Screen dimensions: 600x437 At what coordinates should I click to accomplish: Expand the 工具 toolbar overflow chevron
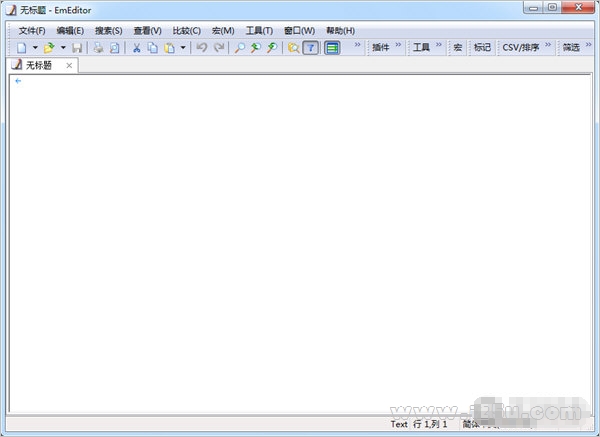pyautogui.click(x=439, y=45)
